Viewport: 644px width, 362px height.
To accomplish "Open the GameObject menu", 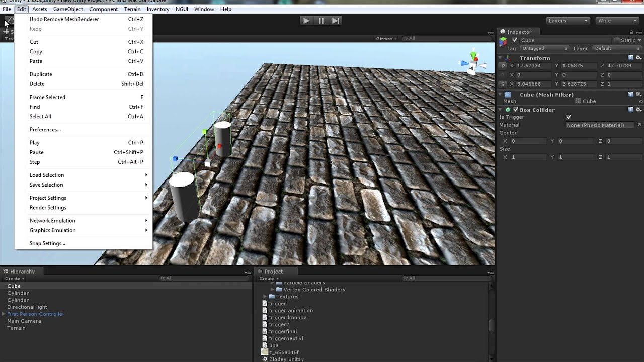I will (68, 9).
